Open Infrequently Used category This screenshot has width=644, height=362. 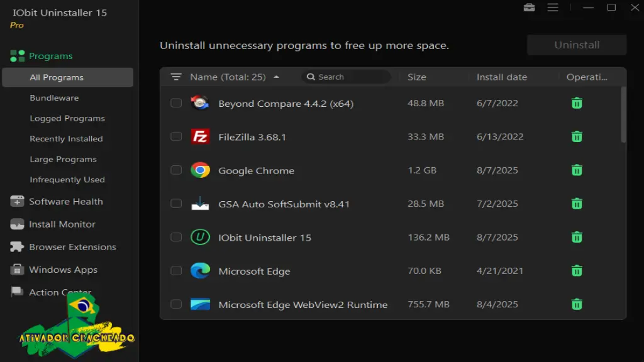tap(67, 180)
